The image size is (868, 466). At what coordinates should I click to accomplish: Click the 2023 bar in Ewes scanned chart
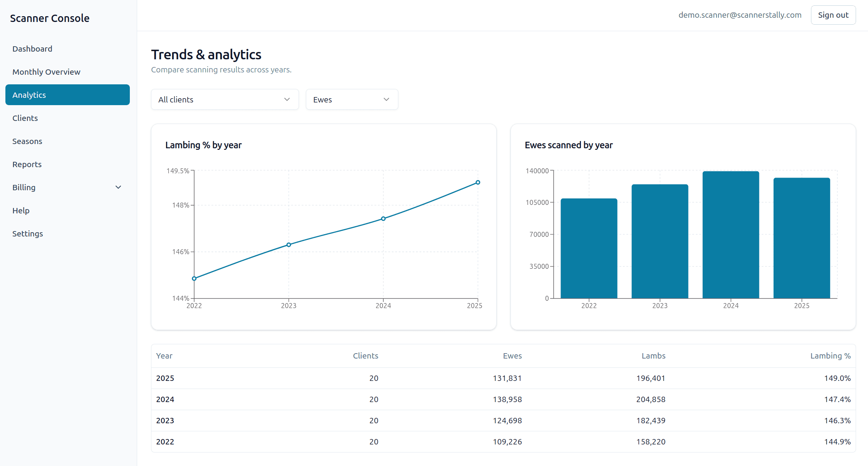[660, 241]
